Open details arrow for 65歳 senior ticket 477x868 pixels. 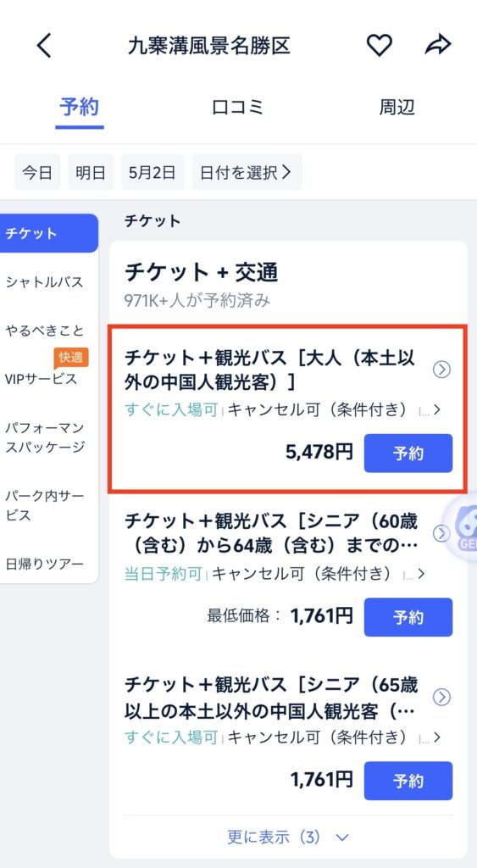(441, 697)
